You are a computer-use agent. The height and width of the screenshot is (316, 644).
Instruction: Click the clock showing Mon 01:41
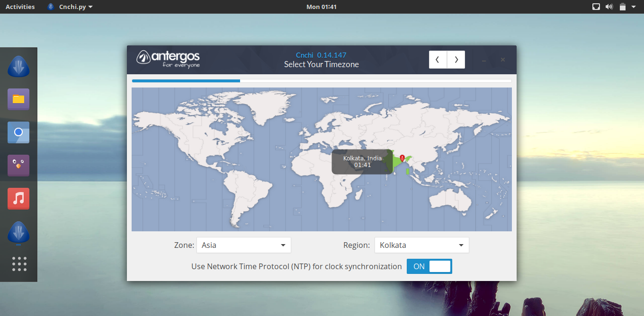[x=322, y=7]
